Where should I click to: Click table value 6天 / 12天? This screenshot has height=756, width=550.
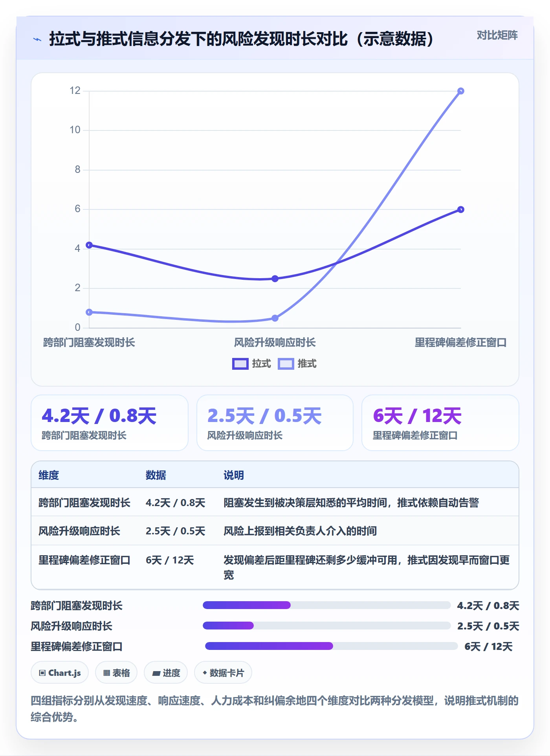(170, 560)
